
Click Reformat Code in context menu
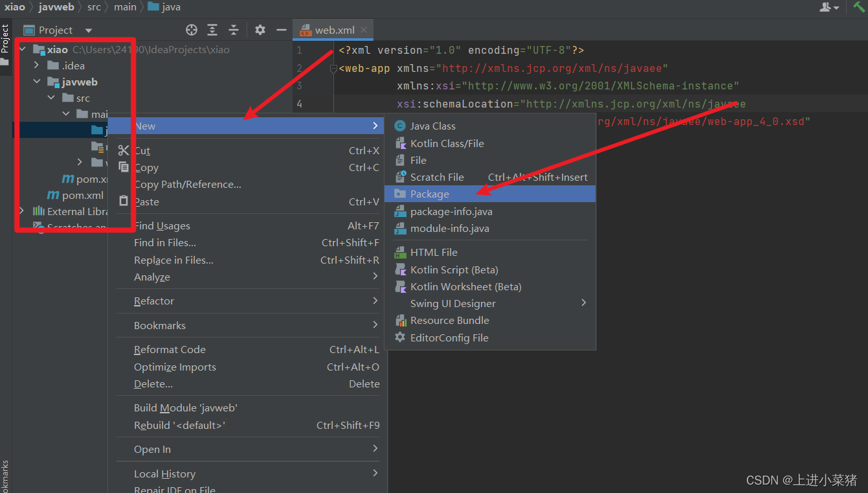170,350
